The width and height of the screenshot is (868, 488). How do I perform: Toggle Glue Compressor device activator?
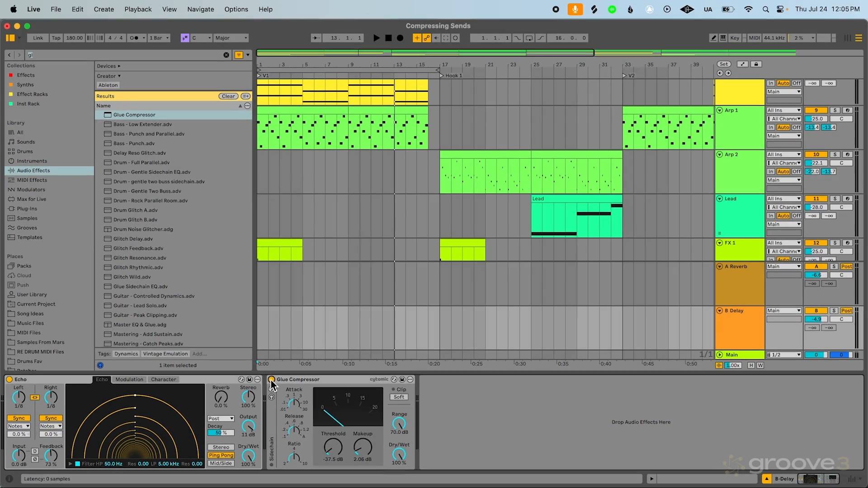click(271, 380)
